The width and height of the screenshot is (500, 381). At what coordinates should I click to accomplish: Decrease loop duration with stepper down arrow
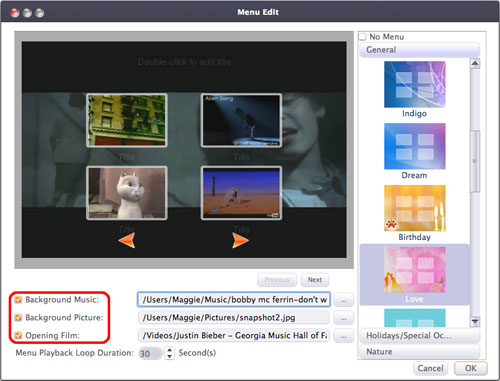(170, 356)
